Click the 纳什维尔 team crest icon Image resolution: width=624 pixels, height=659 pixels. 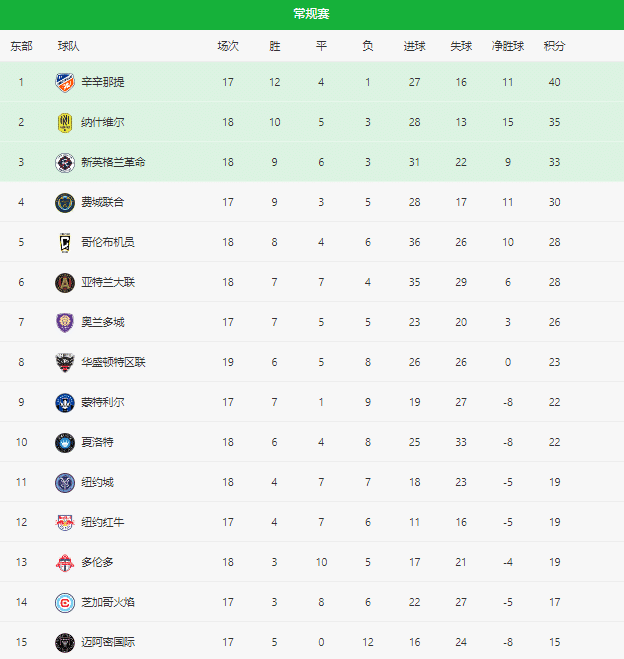65,122
